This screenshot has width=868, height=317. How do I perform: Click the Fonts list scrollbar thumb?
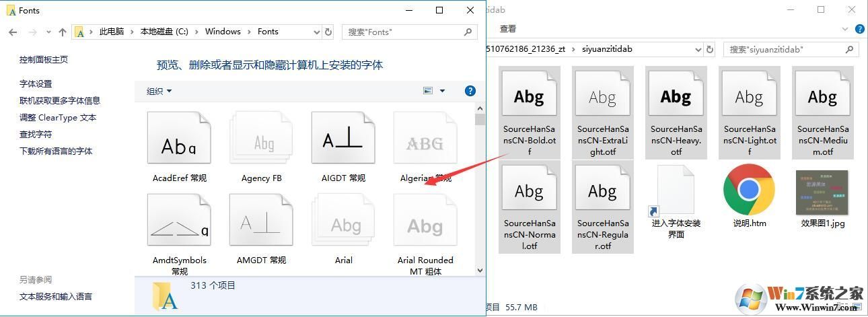click(480, 120)
